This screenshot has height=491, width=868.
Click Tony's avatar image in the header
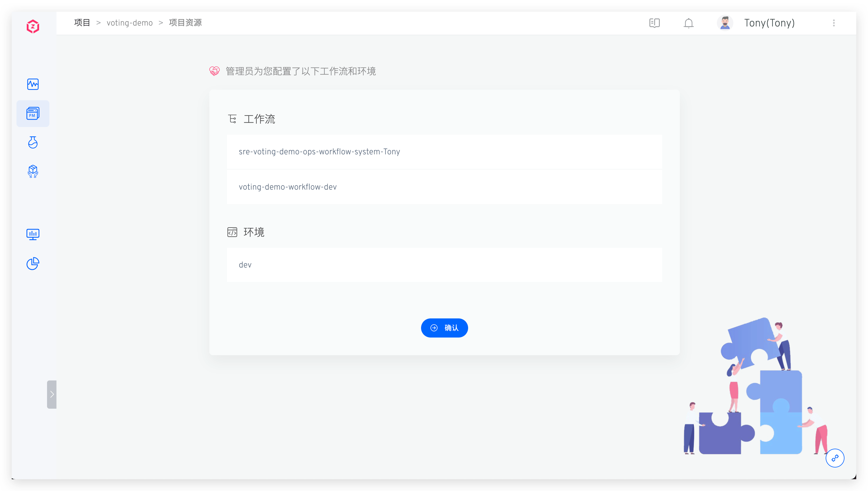click(x=725, y=23)
